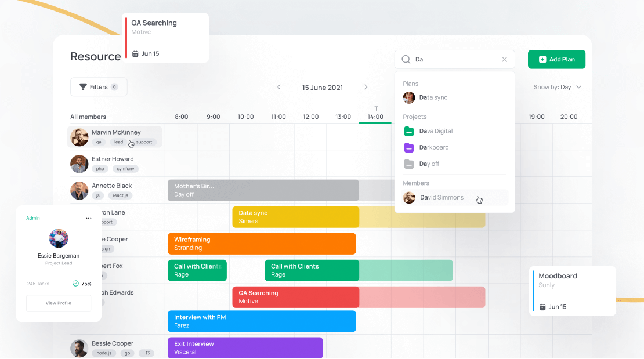644x359 pixels.
Task: Select 'Darkboard' project result
Action: pos(454,147)
